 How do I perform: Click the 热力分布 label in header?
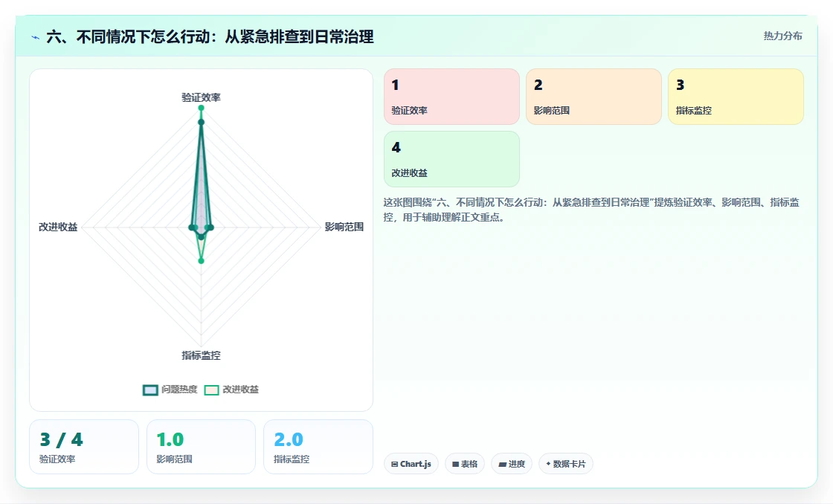pos(782,36)
